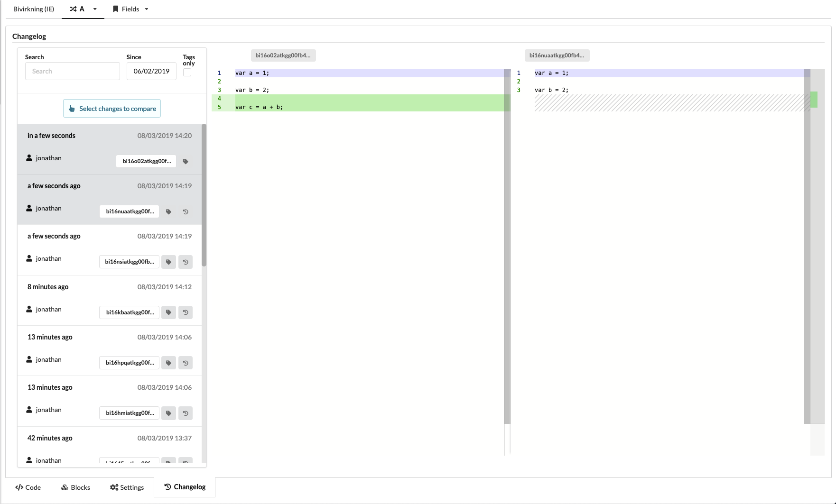Click the bi16o02atkgg00fb4 chip above the diff
The height and width of the screenshot is (504, 836).
(283, 55)
